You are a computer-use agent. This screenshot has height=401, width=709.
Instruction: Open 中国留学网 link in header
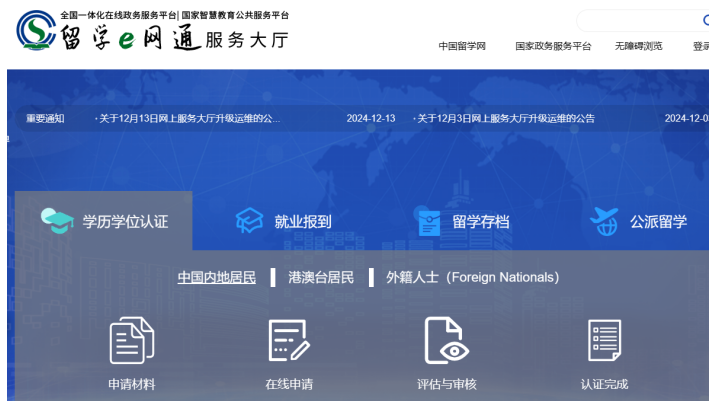click(462, 46)
